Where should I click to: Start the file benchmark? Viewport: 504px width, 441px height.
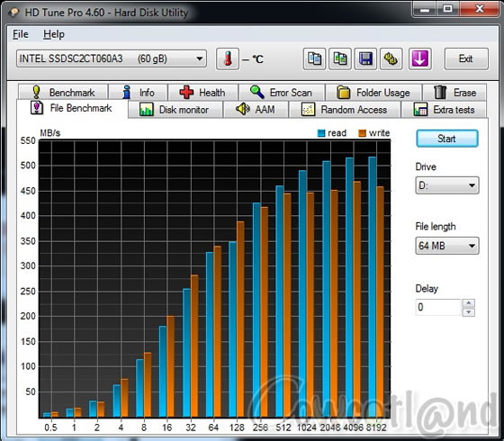[447, 139]
